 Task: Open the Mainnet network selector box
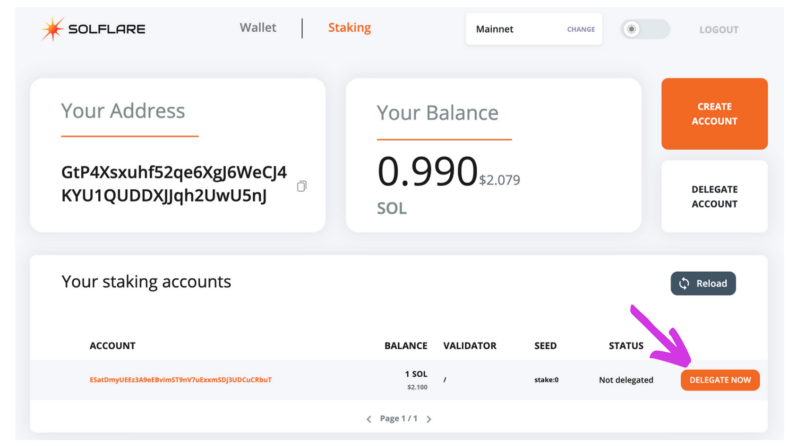coord(534,29)
